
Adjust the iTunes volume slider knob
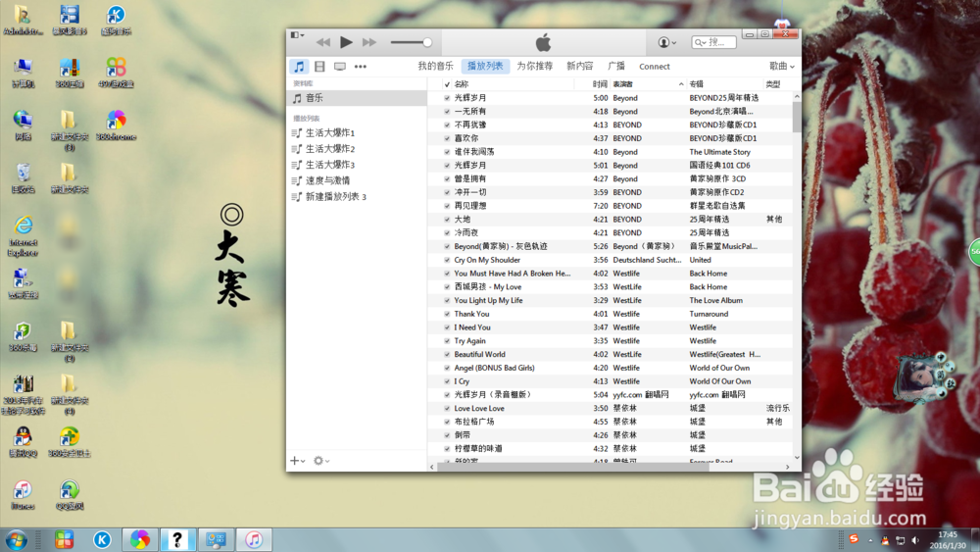pyautogui.click(x=427, y=42)
